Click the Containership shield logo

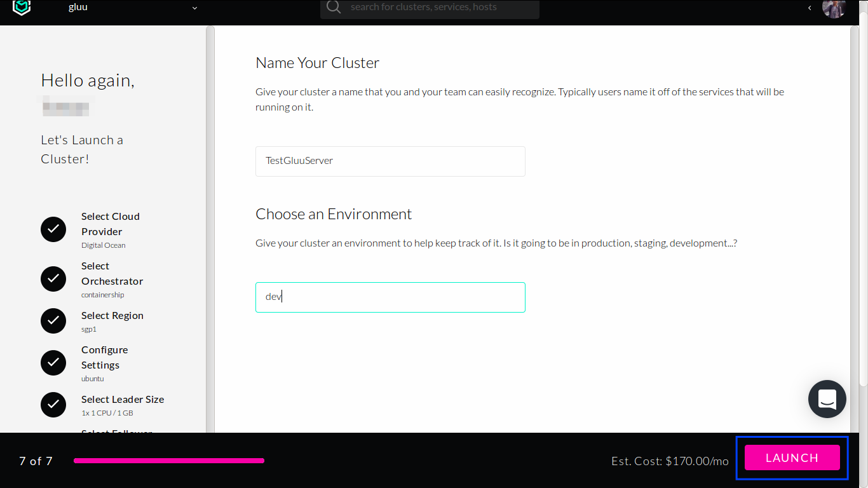click(x=21, y=8)
